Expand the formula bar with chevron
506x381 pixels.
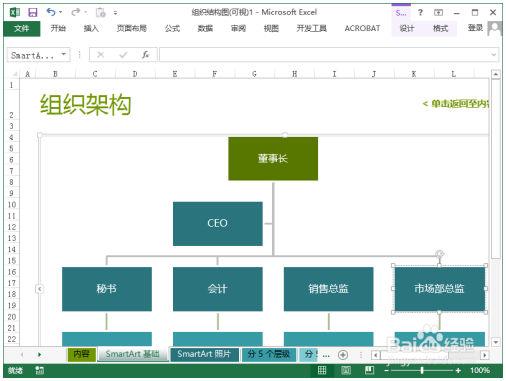pyautogui.click(x=494, y=55)
